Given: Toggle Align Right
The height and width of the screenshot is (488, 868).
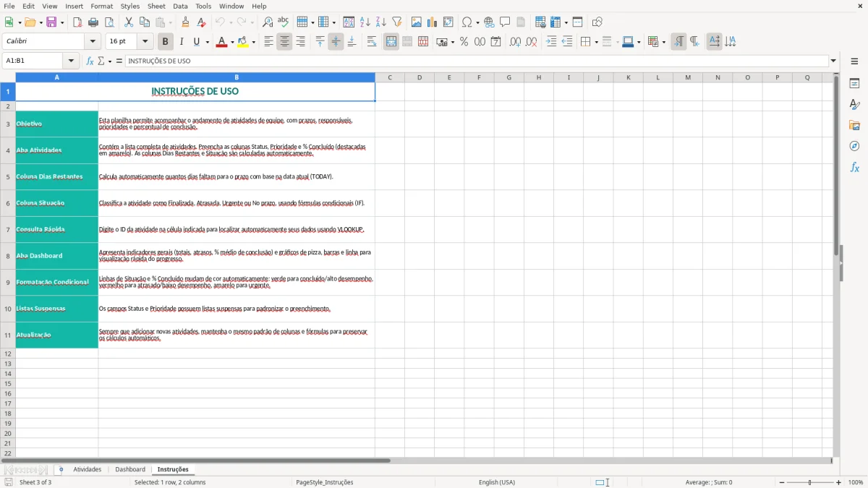Looking at the screenshot, I should tap(301, 42).
